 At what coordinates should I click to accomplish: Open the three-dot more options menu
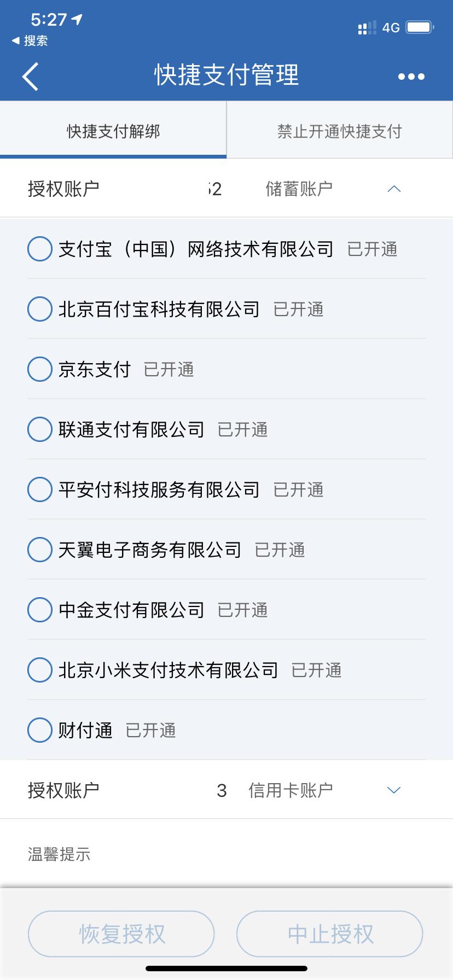tap(411, 77)
